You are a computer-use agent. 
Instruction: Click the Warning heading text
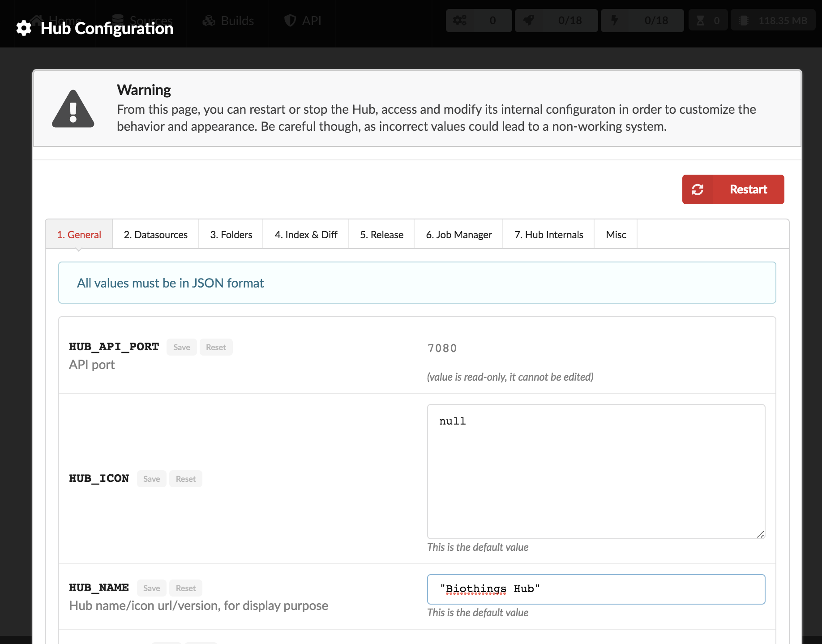(x=144, y=90)
